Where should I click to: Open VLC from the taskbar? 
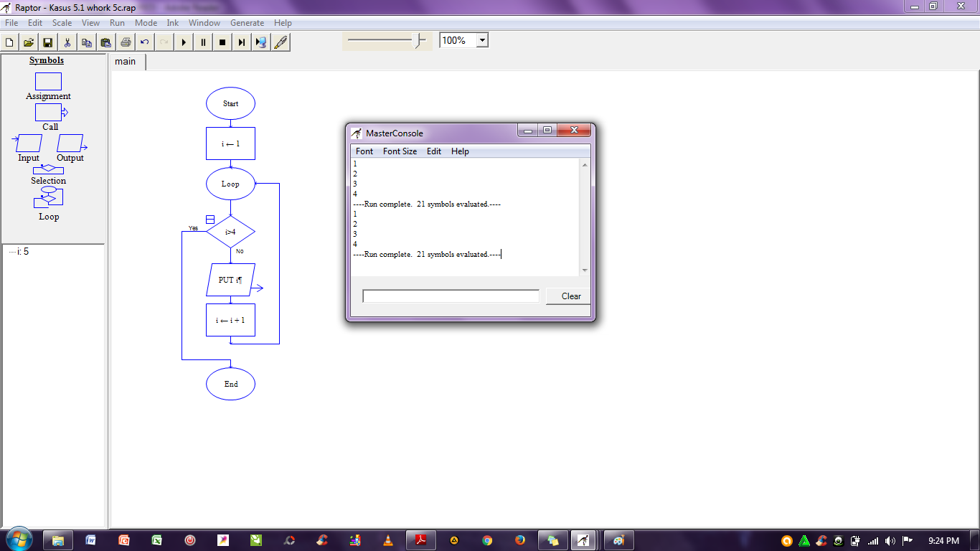coord(388,540)
